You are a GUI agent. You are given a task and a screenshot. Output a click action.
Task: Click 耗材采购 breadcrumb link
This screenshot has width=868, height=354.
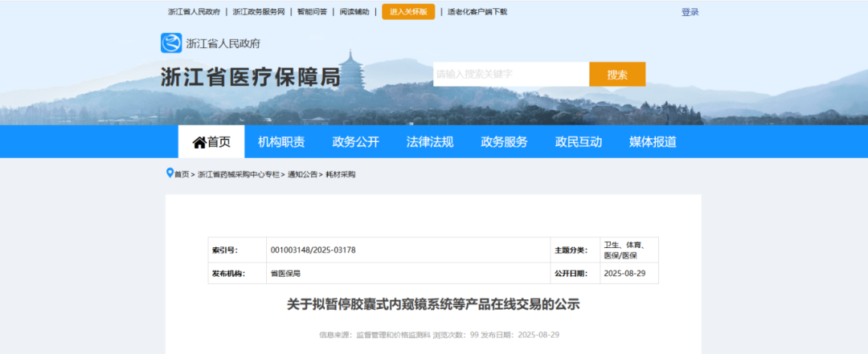(341, 174)
